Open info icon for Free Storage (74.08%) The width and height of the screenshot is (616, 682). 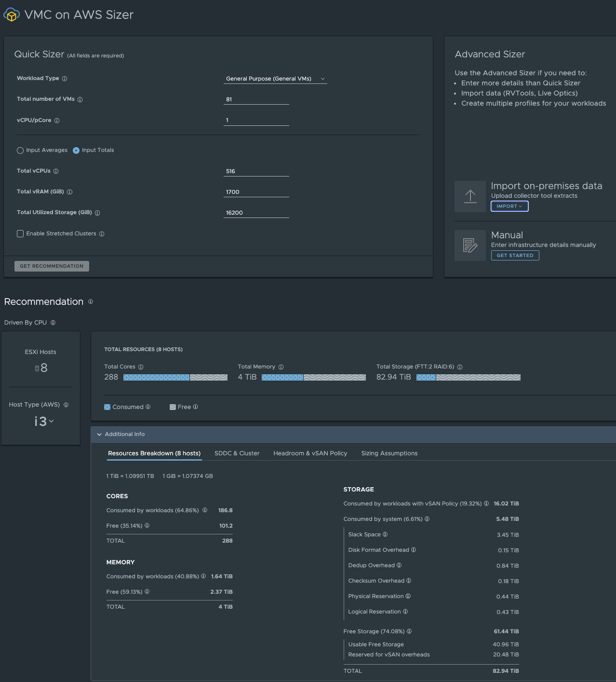[409, 631]
